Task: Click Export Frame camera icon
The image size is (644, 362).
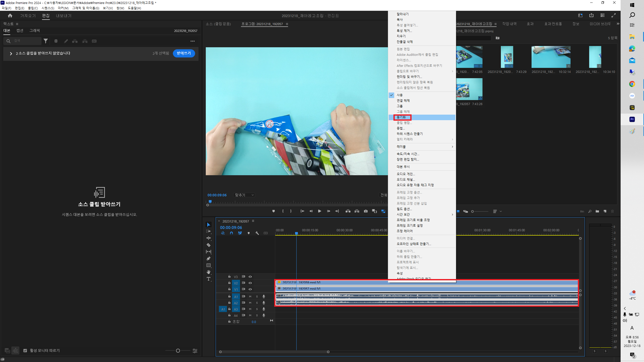Action: coord(366,211)
